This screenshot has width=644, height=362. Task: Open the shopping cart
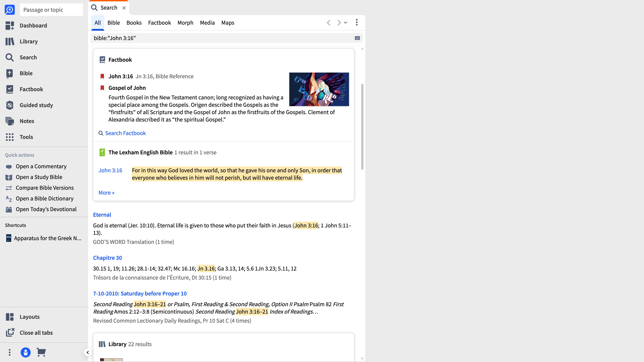point(41,352)
